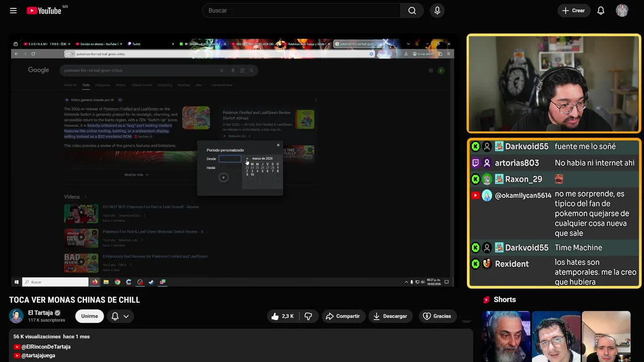The image size is (644, 362).
Task: Click the Descargar download button
Action: pos(390,316)
